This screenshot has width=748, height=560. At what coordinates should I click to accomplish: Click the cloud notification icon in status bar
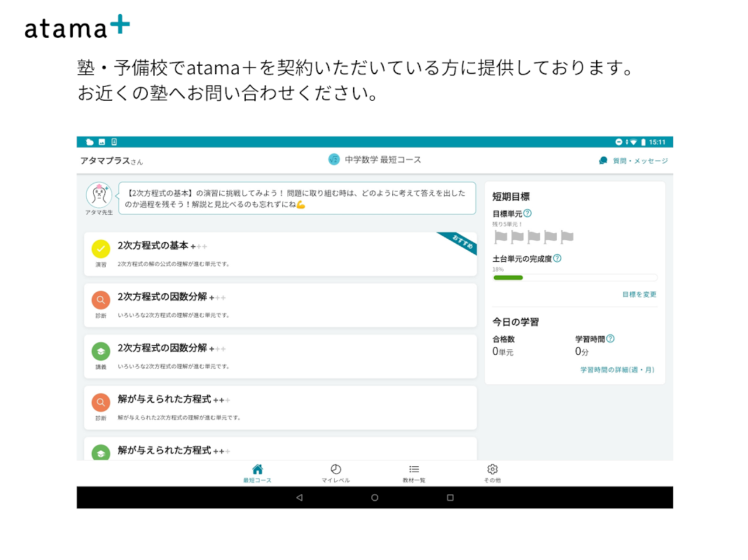point(89,142)
